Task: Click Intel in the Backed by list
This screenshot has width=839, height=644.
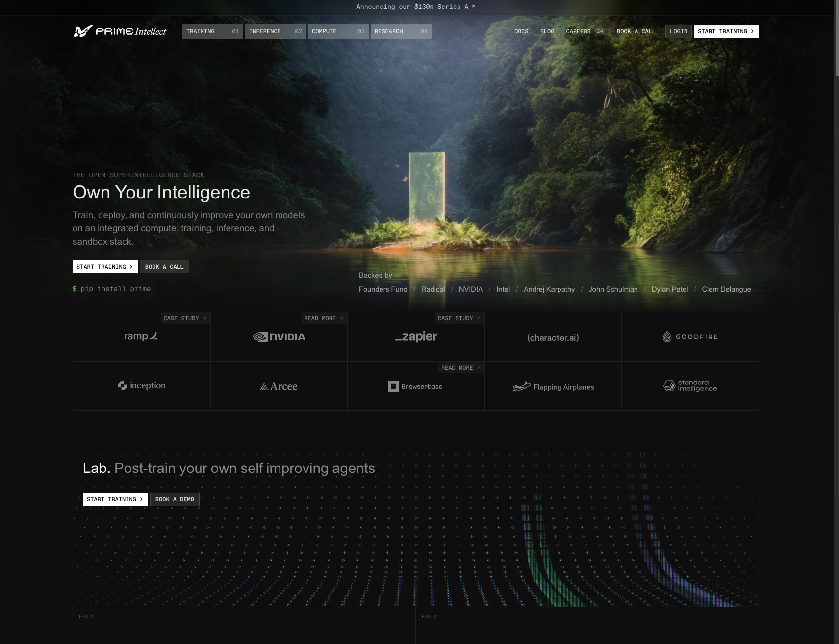Action: 503,289
